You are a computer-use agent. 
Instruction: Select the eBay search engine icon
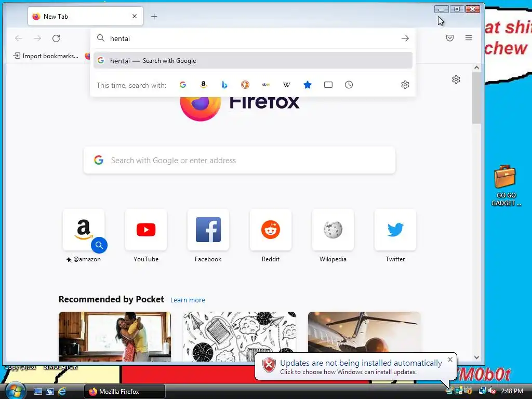coord(266,85)
